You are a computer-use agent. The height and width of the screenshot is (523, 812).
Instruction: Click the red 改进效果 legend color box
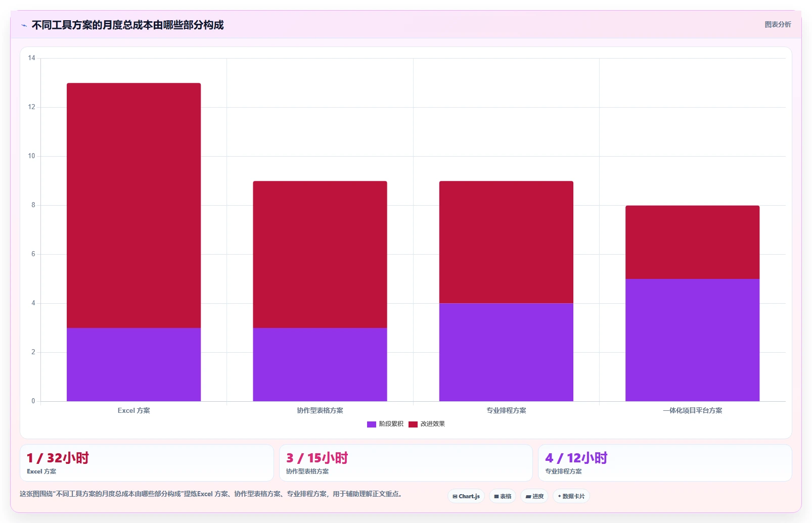[x=413, y=424]
